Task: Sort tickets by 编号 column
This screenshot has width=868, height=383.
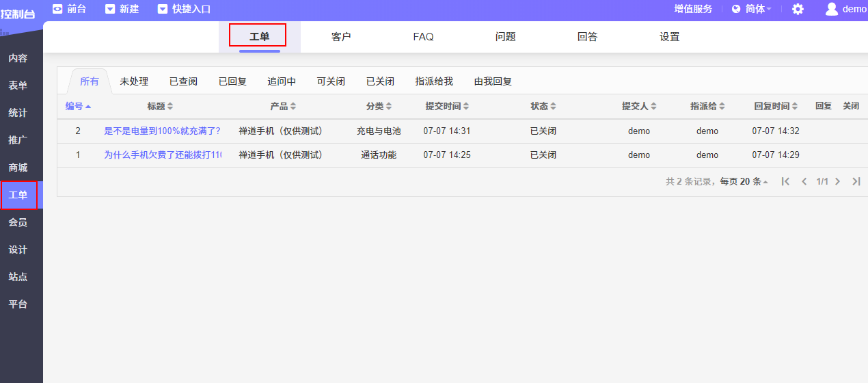Action: [78, 106]
